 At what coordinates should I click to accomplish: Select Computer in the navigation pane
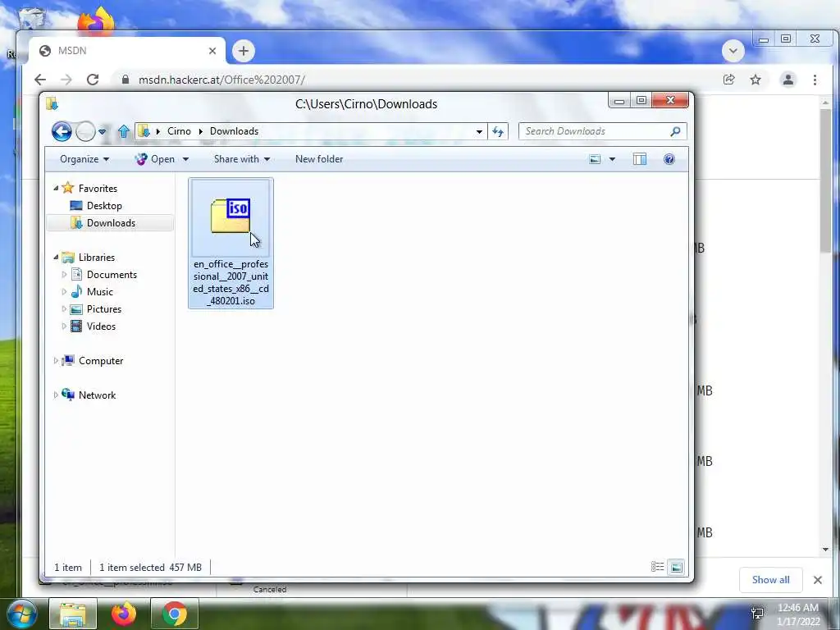(101, 361)
